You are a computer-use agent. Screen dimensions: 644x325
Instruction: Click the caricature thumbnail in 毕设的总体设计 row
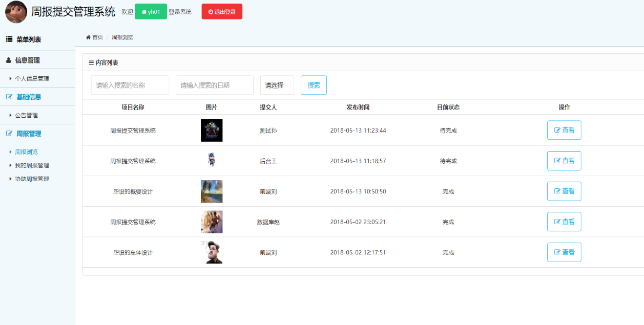click(212, 252)
